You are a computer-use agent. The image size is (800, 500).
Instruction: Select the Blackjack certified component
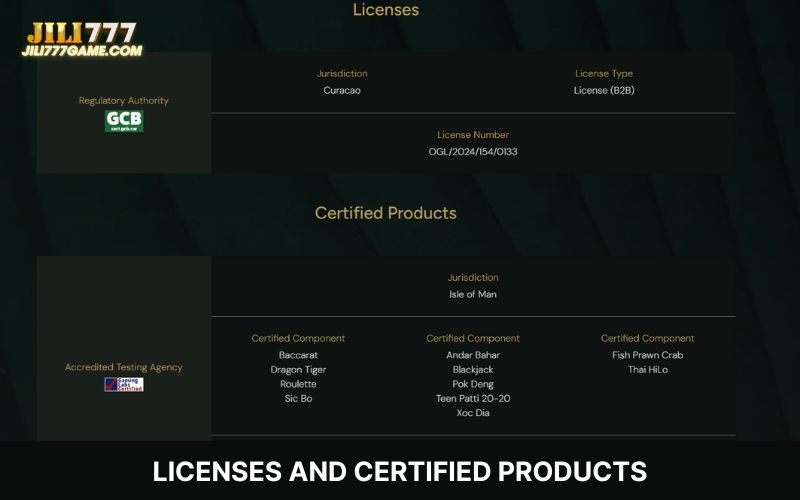(473, 370)
